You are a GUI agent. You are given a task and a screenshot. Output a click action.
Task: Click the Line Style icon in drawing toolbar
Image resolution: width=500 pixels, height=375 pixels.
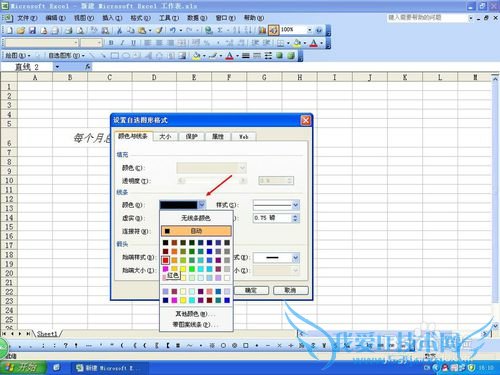coord(246,56)
